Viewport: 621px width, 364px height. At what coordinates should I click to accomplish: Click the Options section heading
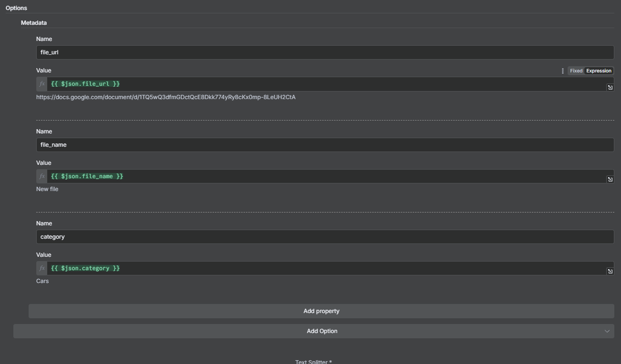(16, 8)
